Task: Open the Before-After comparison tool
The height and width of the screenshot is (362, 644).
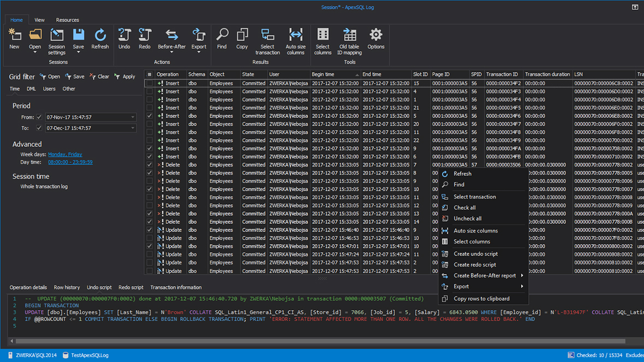Action: [x=172, y=38]
